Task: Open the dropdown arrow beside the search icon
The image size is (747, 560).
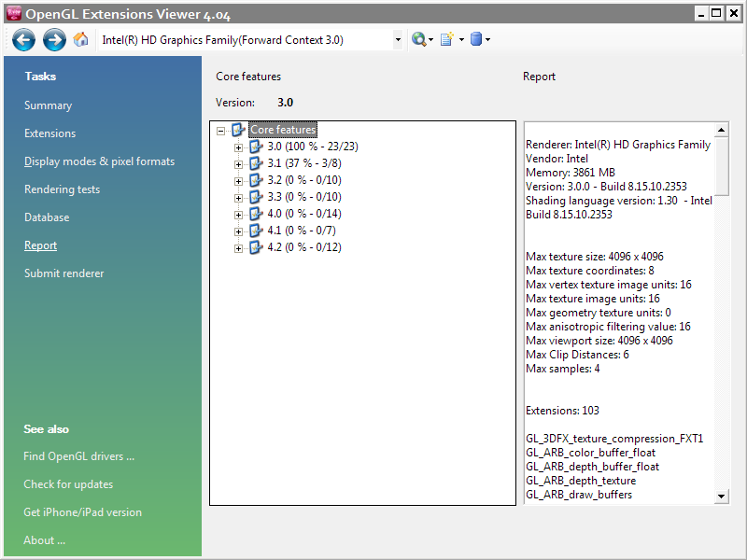Action: tap(430, 39)
